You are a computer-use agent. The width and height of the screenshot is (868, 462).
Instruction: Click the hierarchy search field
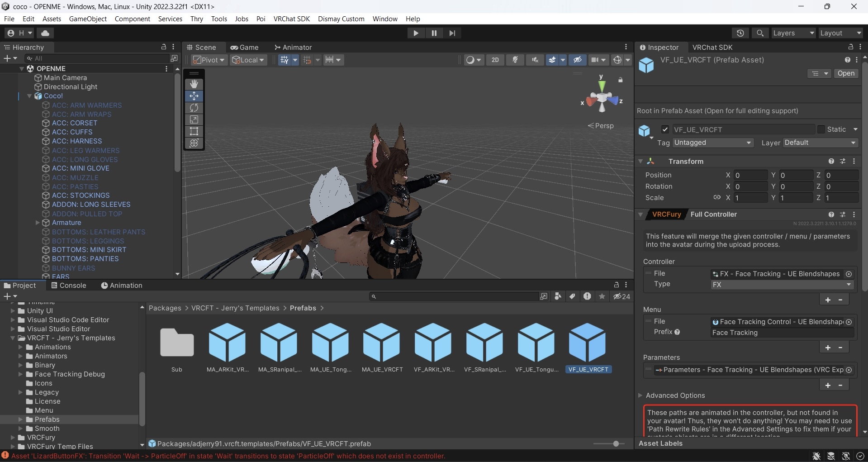point(97,58)
